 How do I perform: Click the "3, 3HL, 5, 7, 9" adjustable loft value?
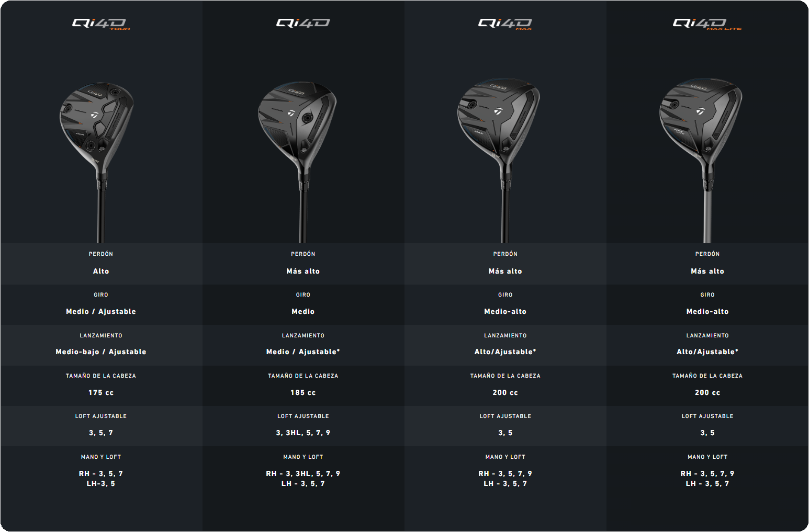(303, 433)
